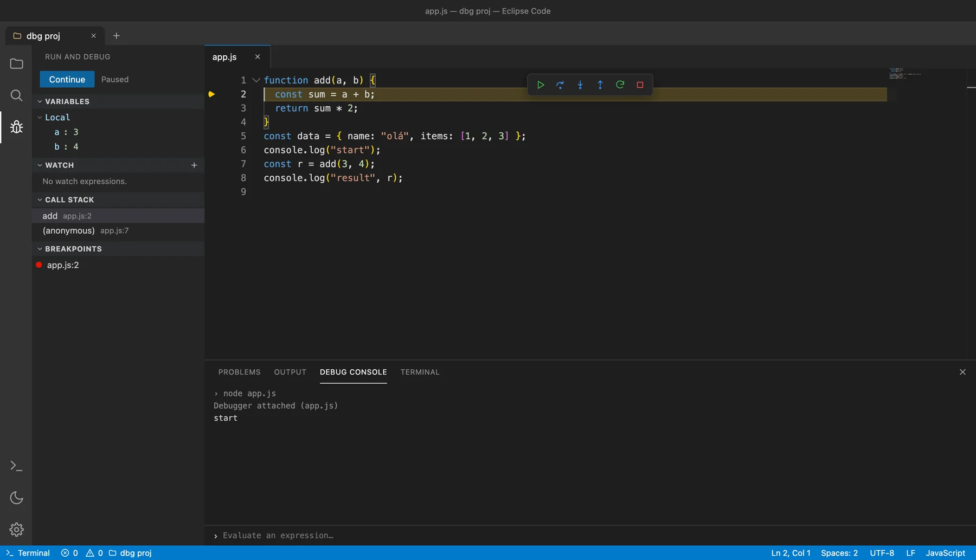Click the blue Continue button
This screenshot has width=976, height=560.
point(67,79)
